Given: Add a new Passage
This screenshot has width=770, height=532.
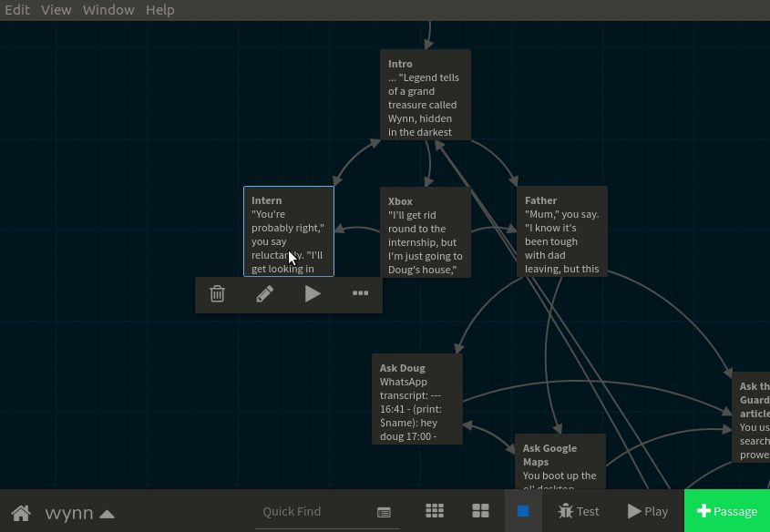Looking at the screenshot, I should point(727,511).
